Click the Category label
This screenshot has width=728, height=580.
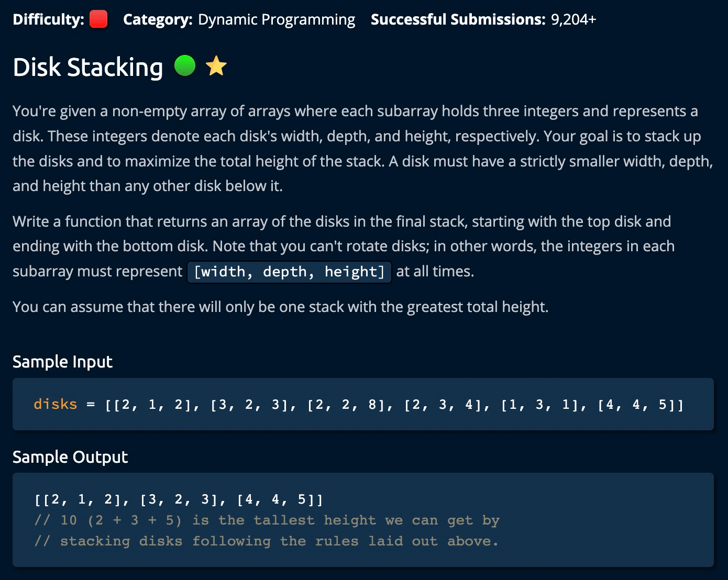click(158, 19)
